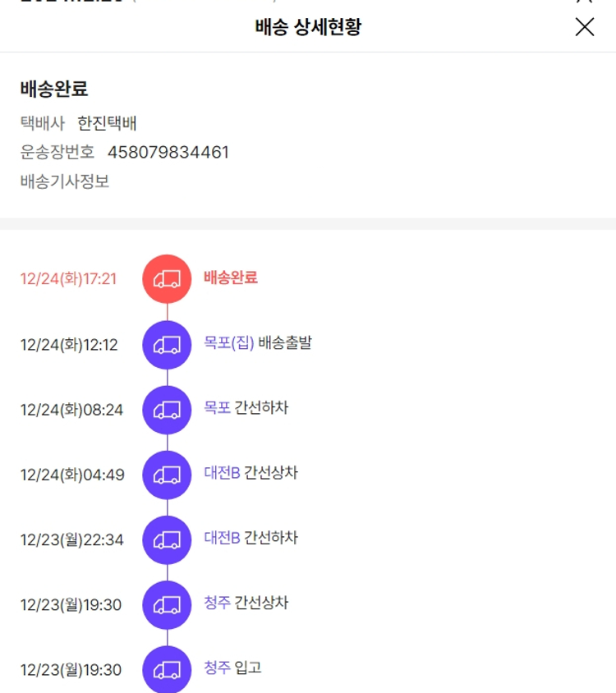Open the 청주 link beside 간선상차

217,603
